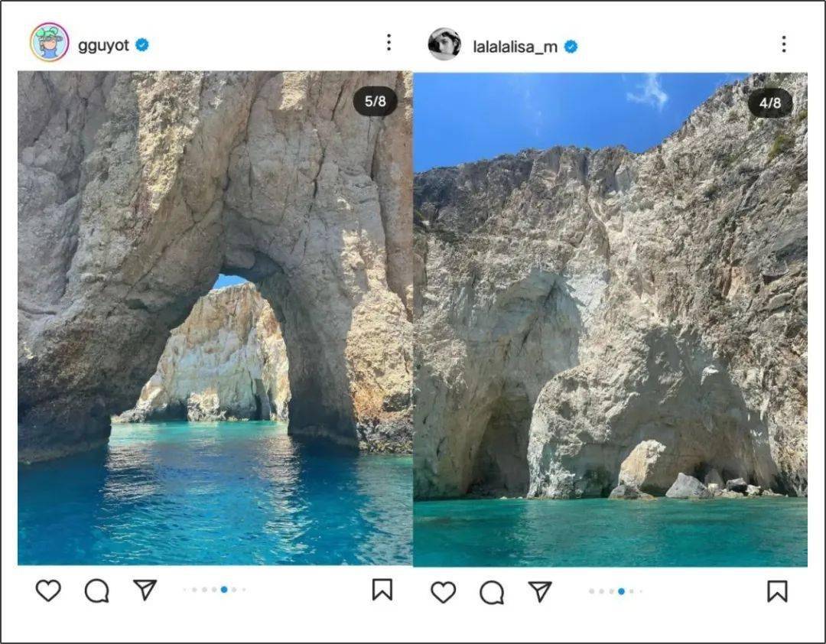Like the gguyot post with the heart
The image size is (826, 644).
(48, 590)
